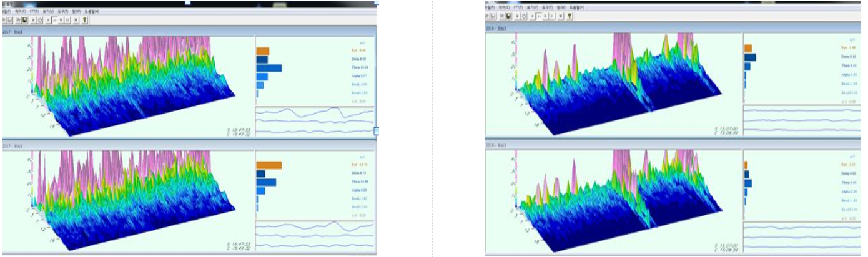Click black floppy disk icon in 2017 window toolbar
868x257 pixels.
pos(25,20)
